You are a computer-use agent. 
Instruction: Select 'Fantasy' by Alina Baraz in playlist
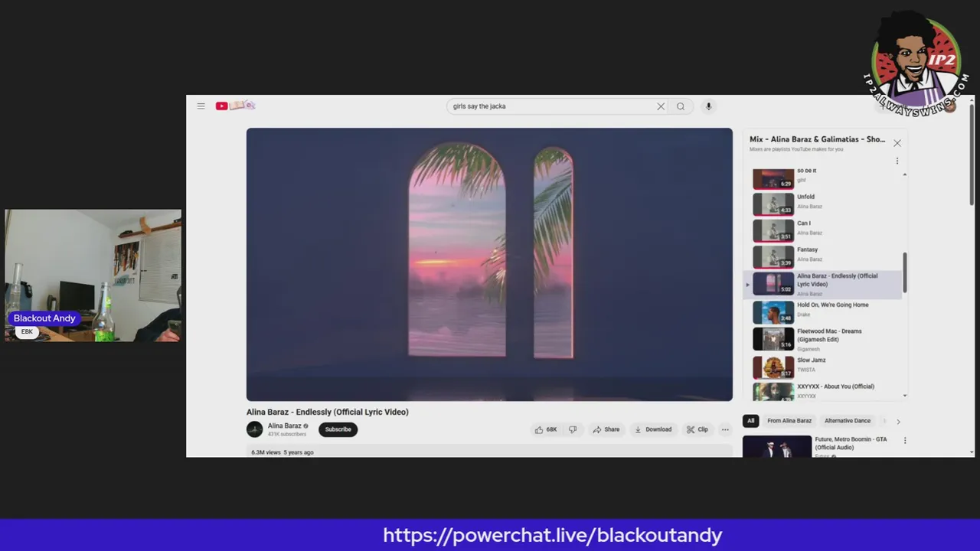823,256
